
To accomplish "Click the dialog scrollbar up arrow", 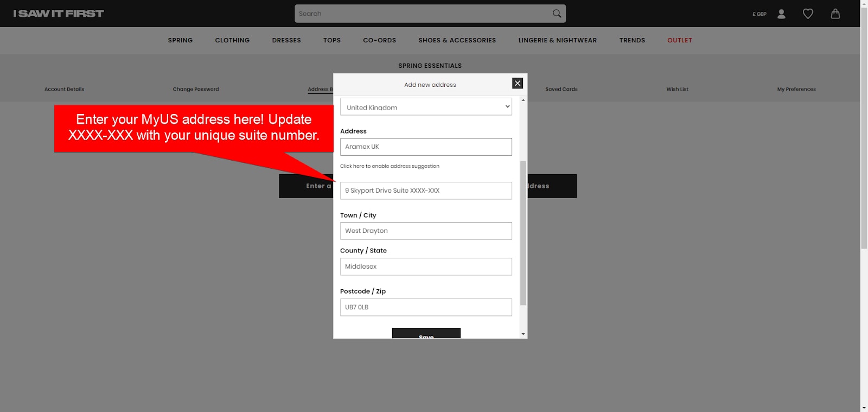I will pos(523,100).
